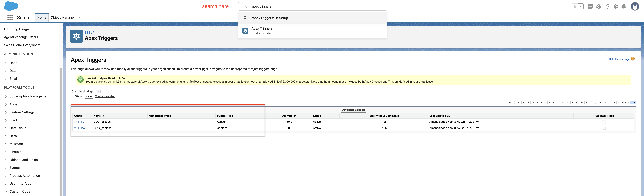This screenshot has width=644, height=196.
Task: Expand the Events section
Action: pyautogui.click(x=6, y=168)
